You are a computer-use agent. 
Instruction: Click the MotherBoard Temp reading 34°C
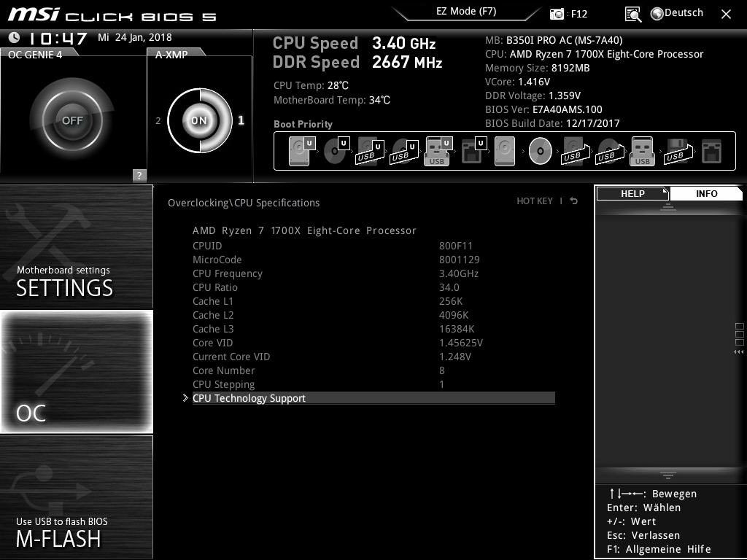pyautogui.click(x=379, y=100)
